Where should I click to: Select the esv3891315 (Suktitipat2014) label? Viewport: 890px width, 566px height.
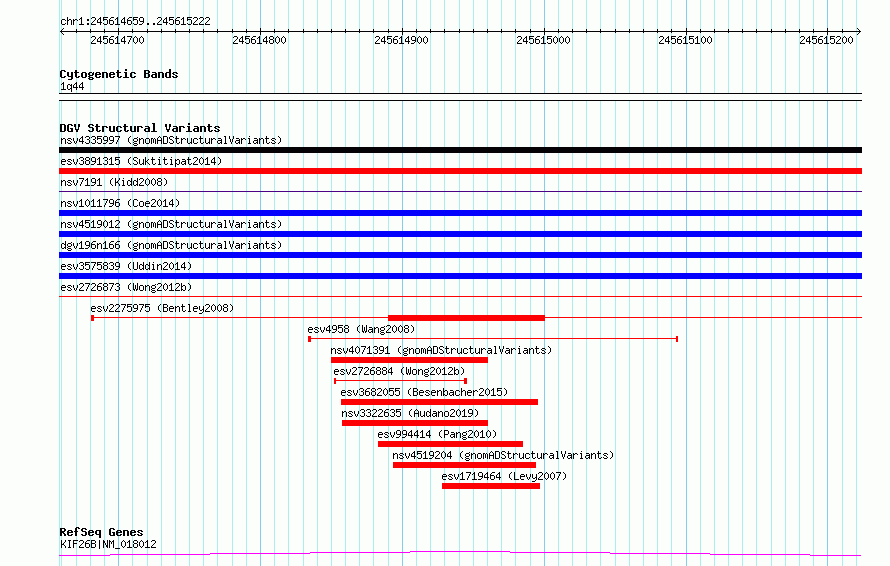tap(141, 161)
